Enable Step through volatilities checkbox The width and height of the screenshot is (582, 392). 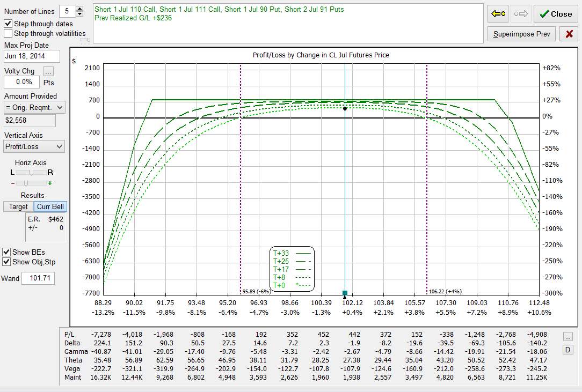[8, 33]
